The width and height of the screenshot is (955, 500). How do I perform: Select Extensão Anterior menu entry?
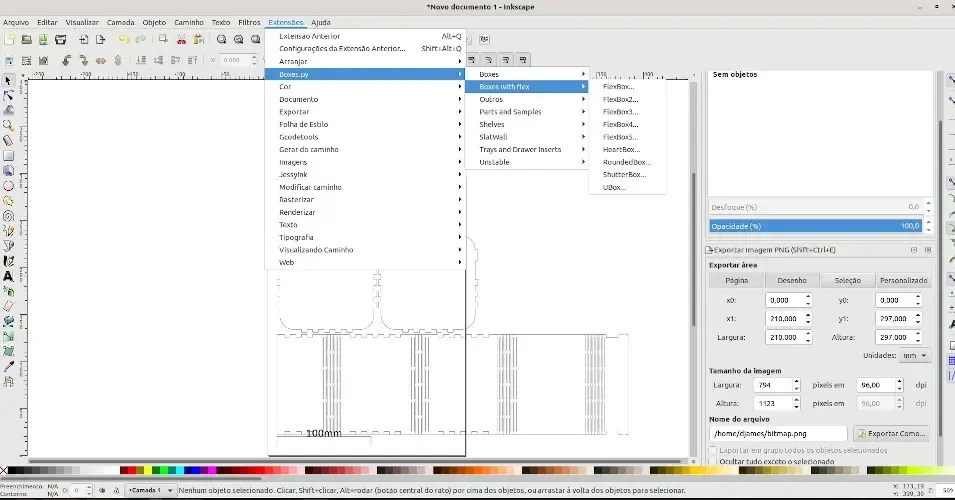(365, 37)
